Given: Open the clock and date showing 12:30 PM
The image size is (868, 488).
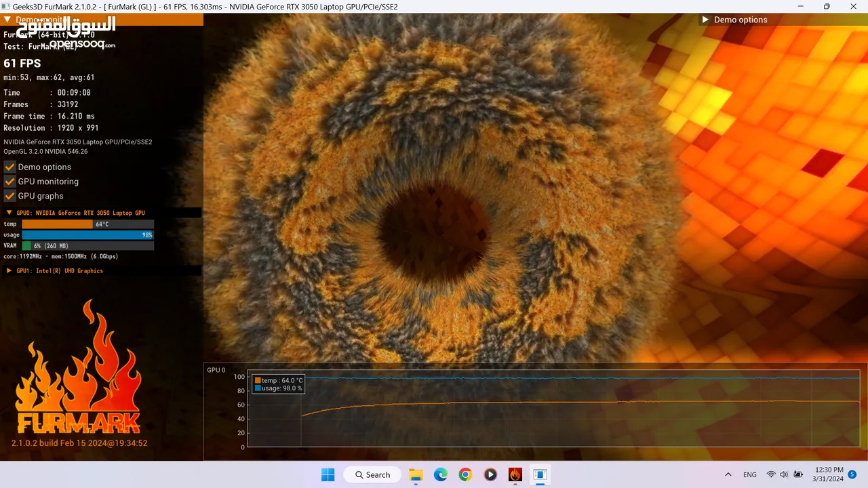Looking at the screenshot, I should click(x=828, y=474).
